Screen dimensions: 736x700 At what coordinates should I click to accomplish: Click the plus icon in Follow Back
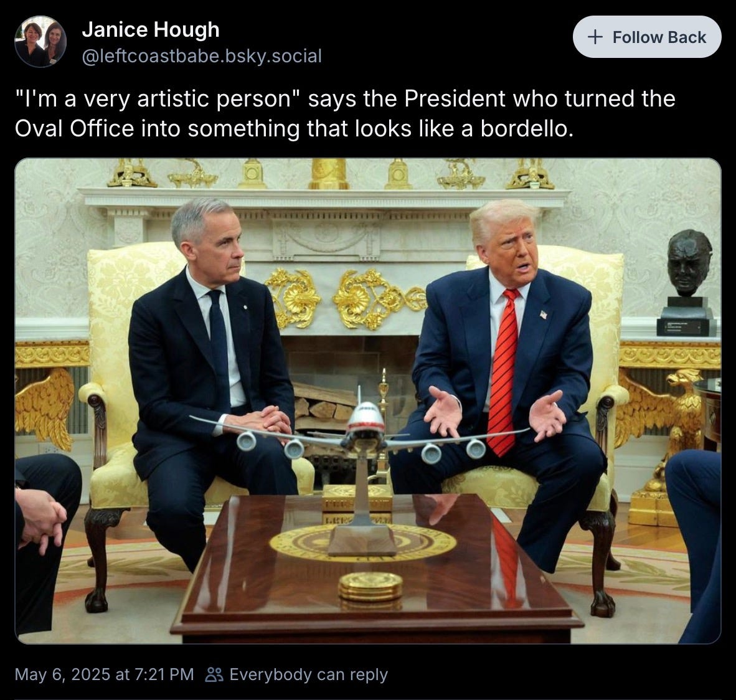click(x=595, y=37)
